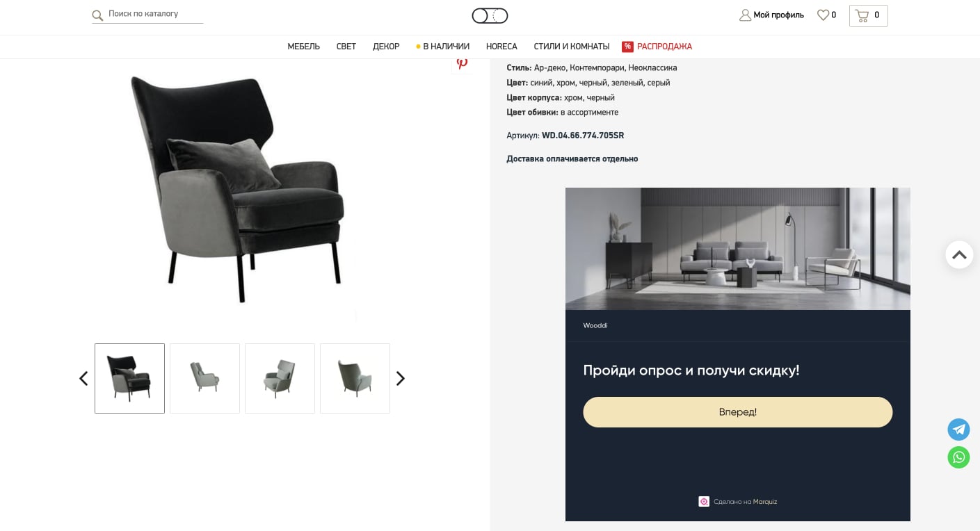The width and height of the screenshot is (980, 531).
Task: Open the favorites heart icon
Action: tap(823, 15)
